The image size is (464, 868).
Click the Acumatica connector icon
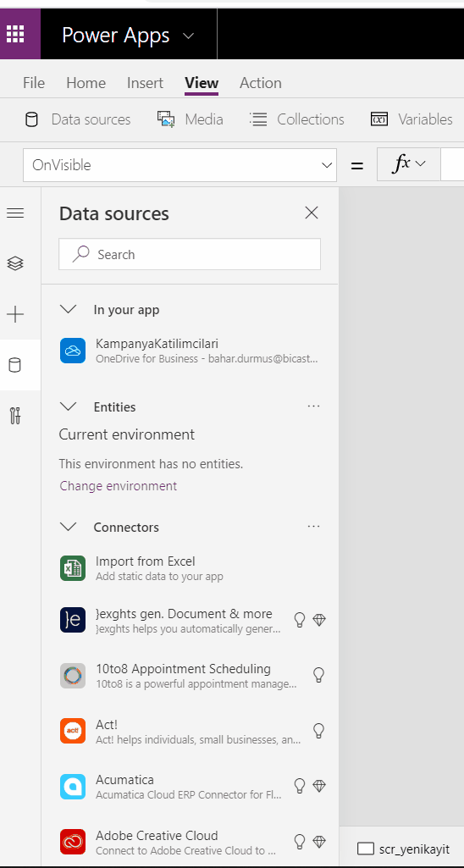click(x=73, y=787)
